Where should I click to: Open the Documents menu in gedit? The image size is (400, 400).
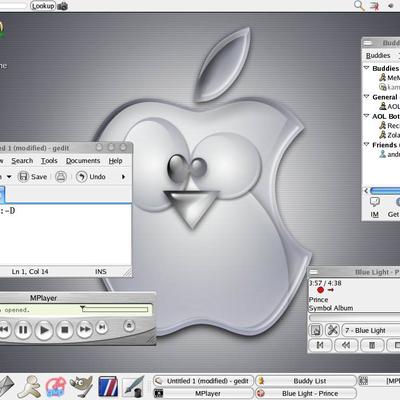click(83, 161)
